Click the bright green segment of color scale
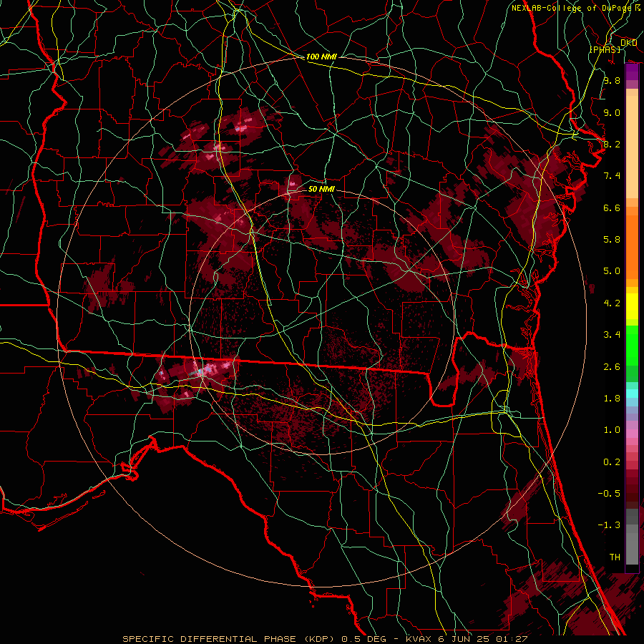The image size is (644, 644). 632,345
